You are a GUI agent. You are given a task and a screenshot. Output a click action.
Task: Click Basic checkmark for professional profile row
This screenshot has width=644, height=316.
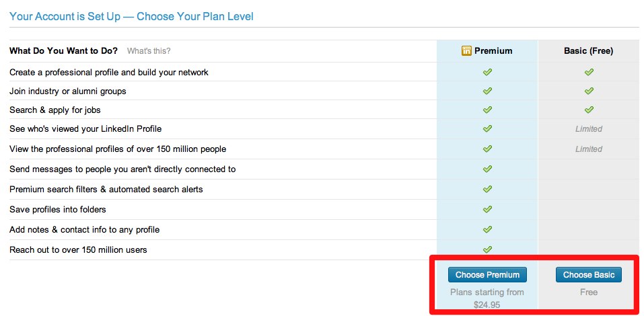tap(589, 72)
